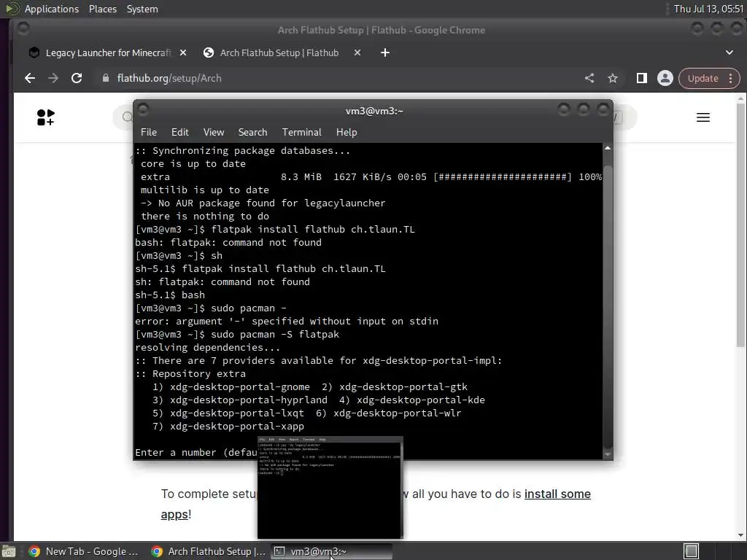Switch to Legacy Launcher for Minecraft tab

tap(108, 52)
